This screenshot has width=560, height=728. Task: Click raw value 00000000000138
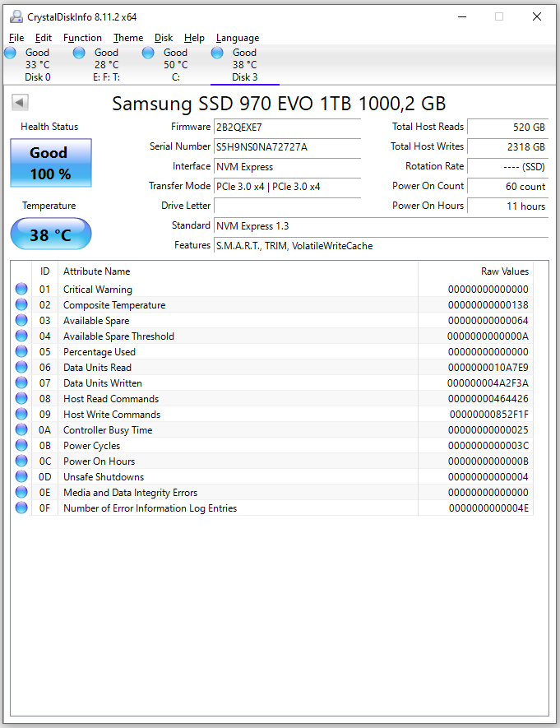(x=488, y=305)
